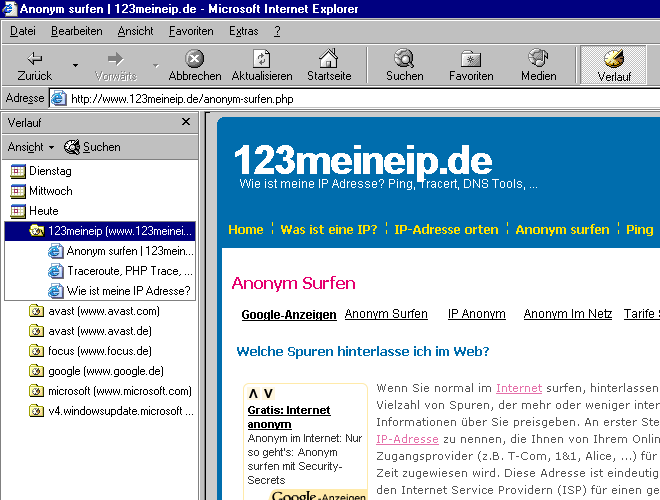Screen dimensions: 660x500
Task: Click the ad box down arrow
Action: 268,394
